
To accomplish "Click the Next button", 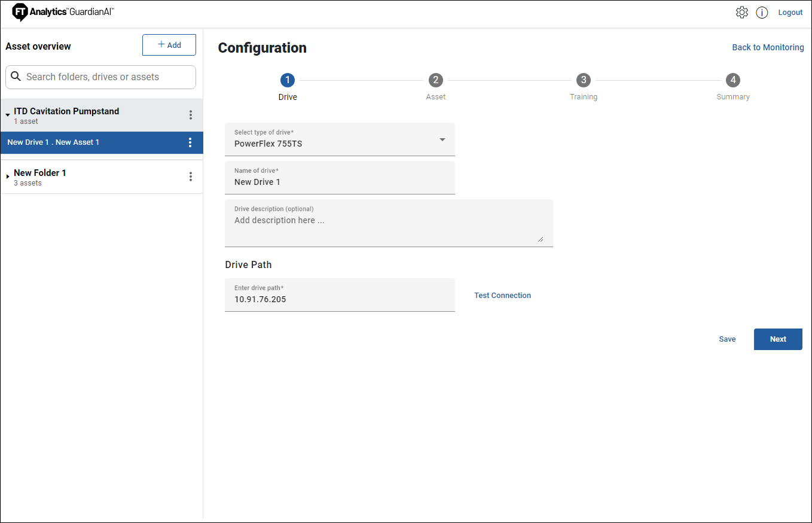I will click(777, 339).
